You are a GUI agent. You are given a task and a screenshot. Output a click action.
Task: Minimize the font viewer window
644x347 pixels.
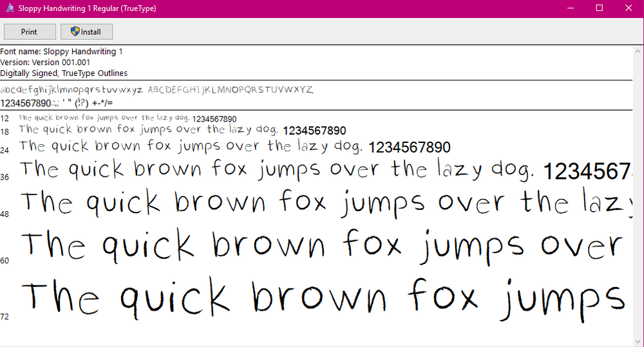571,8
